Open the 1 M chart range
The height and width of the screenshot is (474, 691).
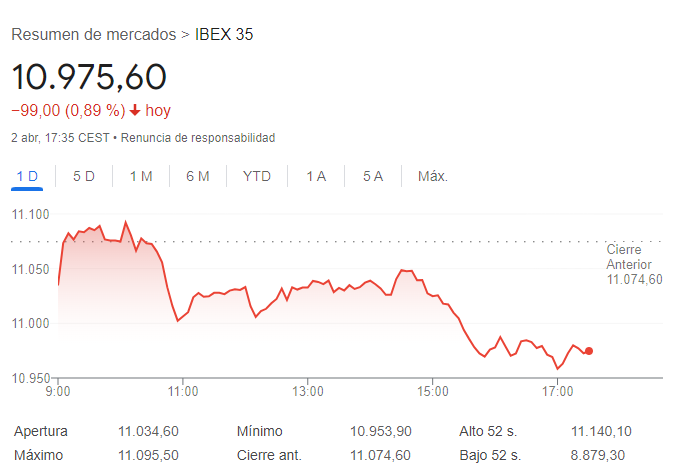pos(141,177)
